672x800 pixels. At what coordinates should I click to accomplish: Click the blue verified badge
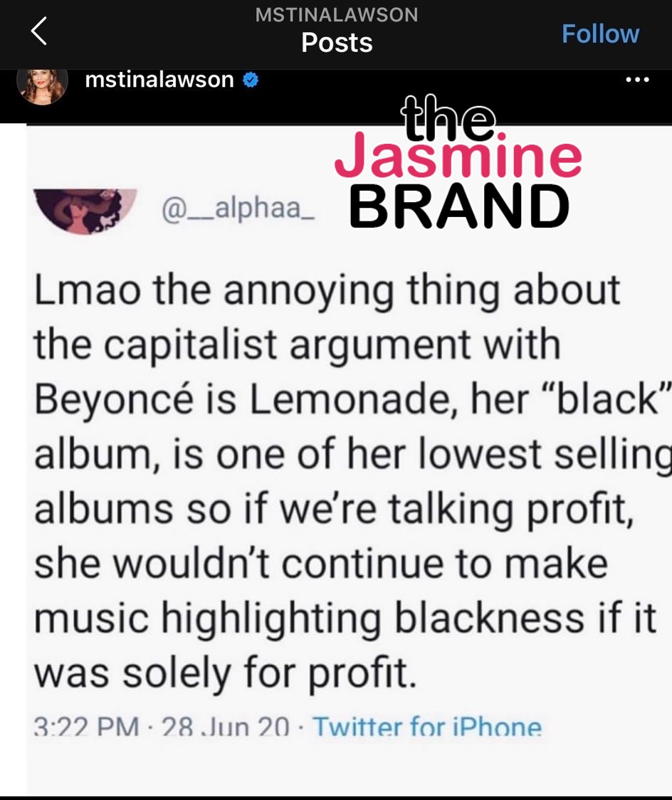pos(250,80)
